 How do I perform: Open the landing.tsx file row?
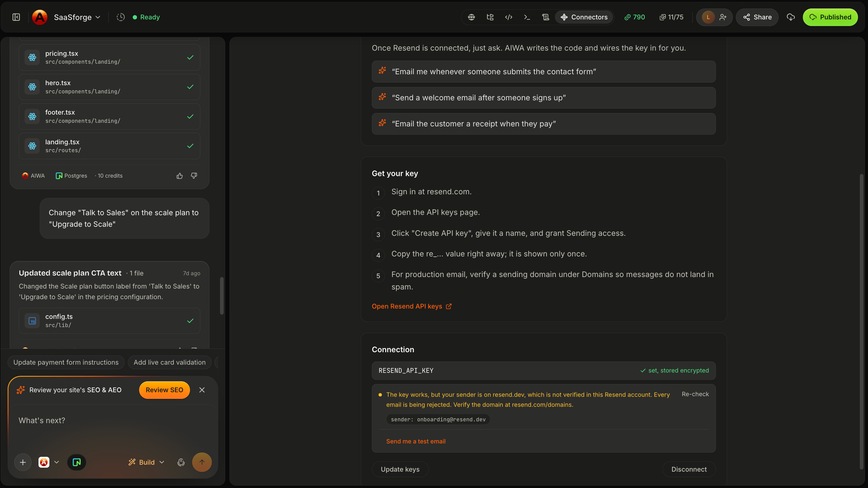(109, 146)
